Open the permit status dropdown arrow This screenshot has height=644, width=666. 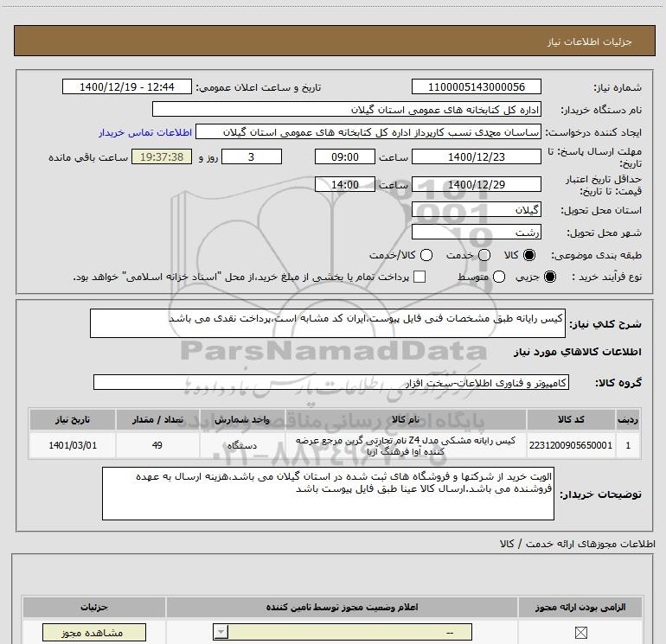click(x=221, y=632)
